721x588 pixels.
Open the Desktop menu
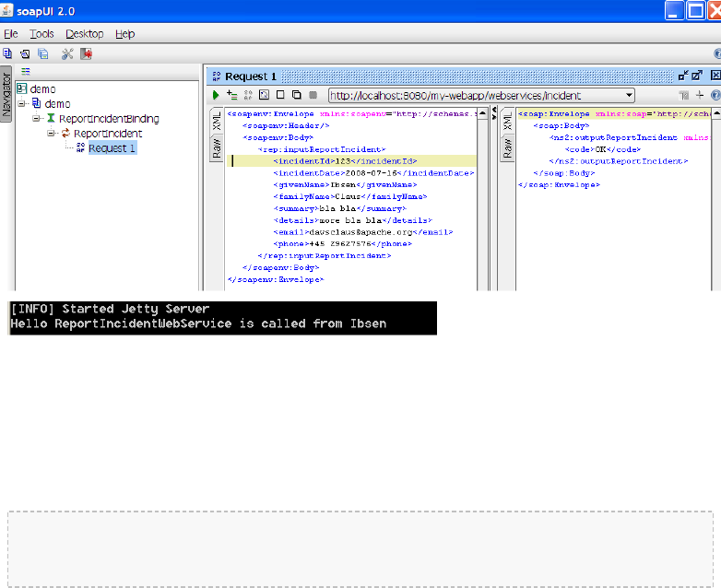pyautogui.click(x=84, y=34)
